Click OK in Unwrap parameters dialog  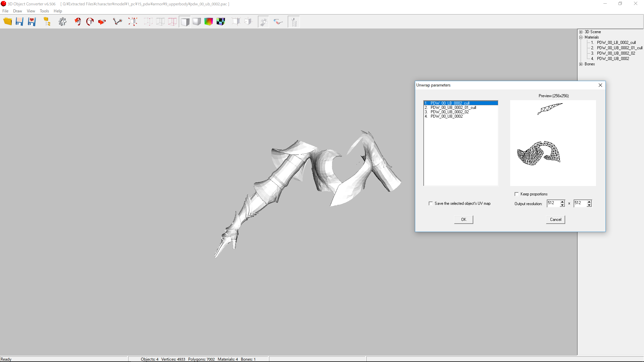coord(464,220)
